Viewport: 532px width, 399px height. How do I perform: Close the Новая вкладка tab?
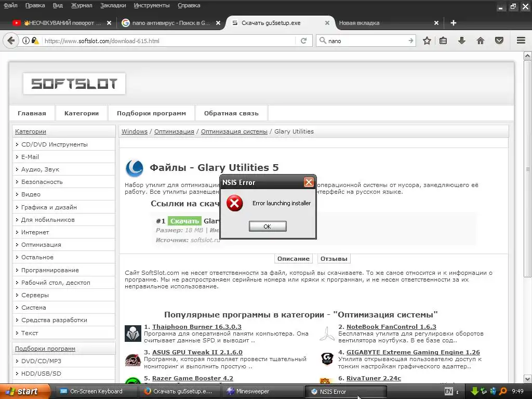(436, 23)
